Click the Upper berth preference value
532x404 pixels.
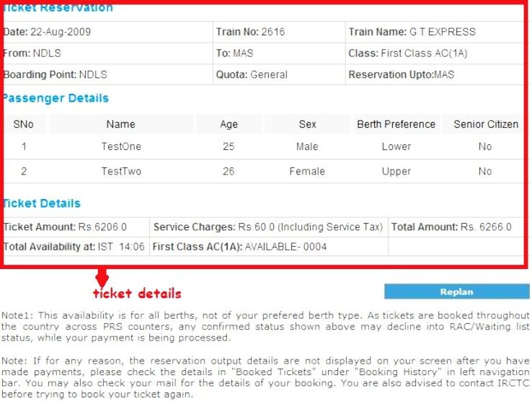[x=396, y=172]
